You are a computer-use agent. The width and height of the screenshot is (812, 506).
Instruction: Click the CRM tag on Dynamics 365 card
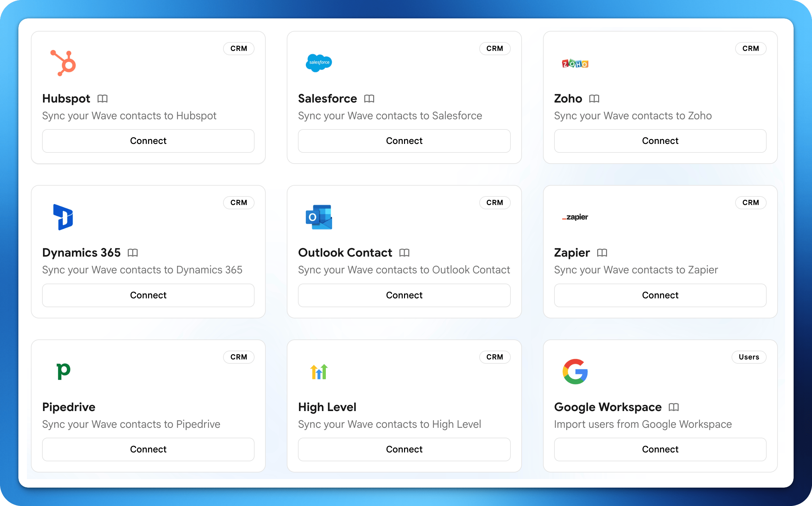click(238, 203)
